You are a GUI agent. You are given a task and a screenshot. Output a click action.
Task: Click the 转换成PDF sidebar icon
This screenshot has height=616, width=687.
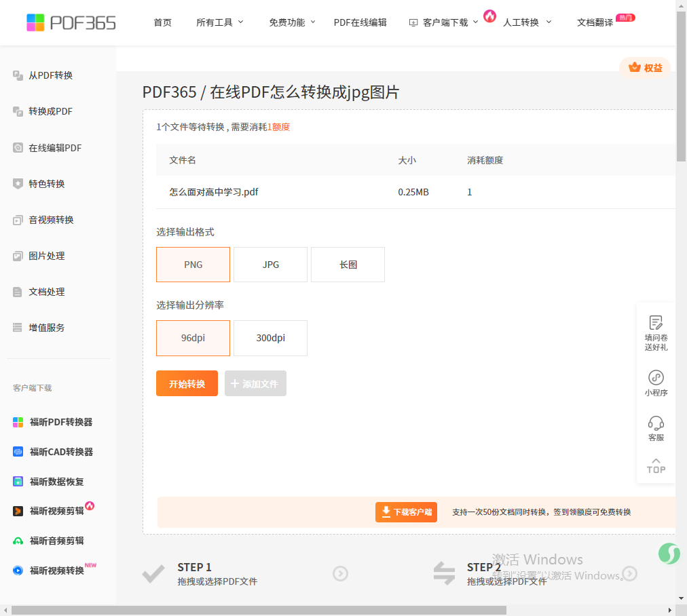[x=18, y=112]
